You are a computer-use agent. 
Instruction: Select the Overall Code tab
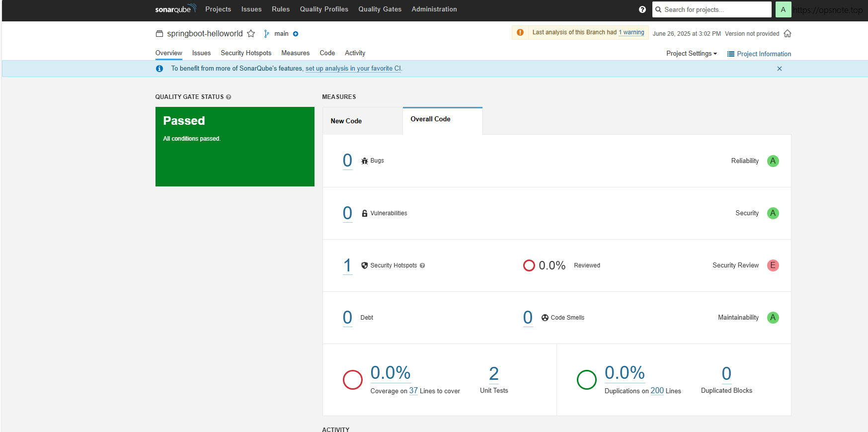443,120
